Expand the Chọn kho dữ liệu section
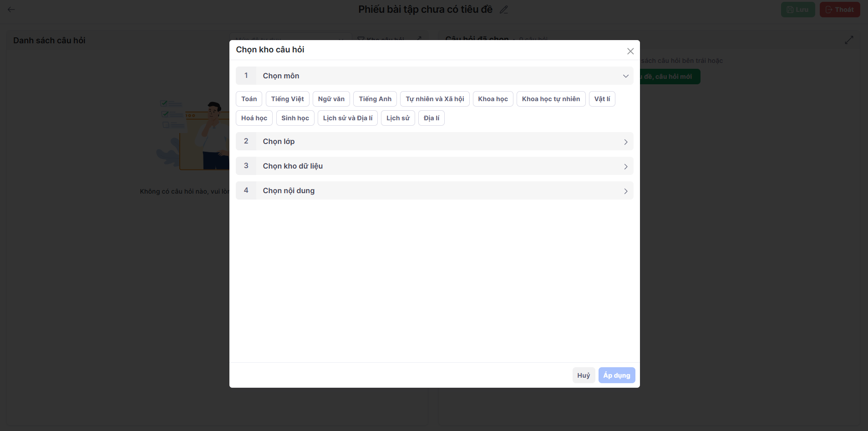This screenshot has height=431, width=868. click(626, 166)
